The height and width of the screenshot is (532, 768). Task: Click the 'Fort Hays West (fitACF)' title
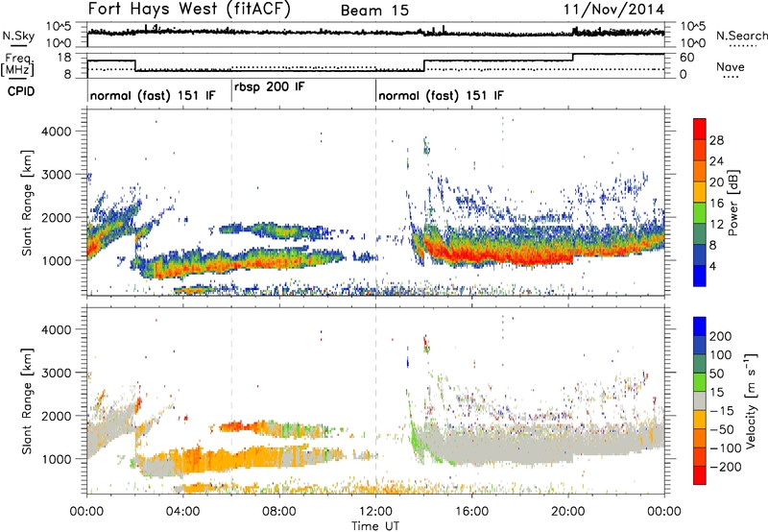click(189, 9)
